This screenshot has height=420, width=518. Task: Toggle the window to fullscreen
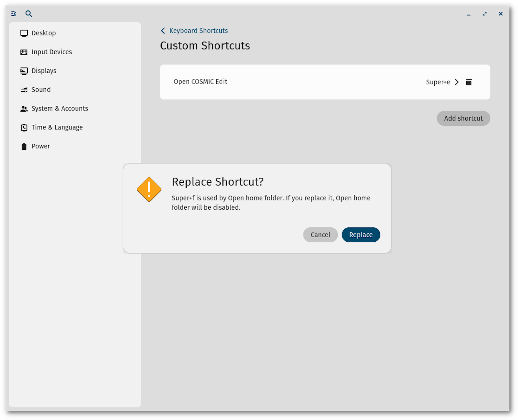(x=484, y=14)
